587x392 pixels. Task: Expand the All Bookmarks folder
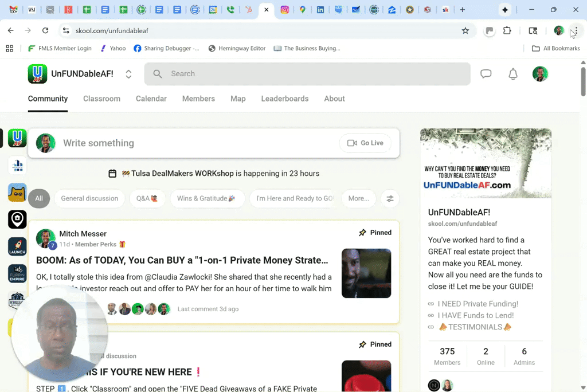(x=556, y=48)
